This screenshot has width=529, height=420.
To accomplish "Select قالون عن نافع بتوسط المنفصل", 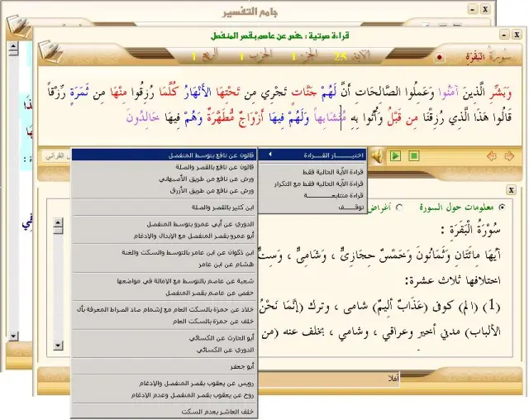I will pos(164,155).
